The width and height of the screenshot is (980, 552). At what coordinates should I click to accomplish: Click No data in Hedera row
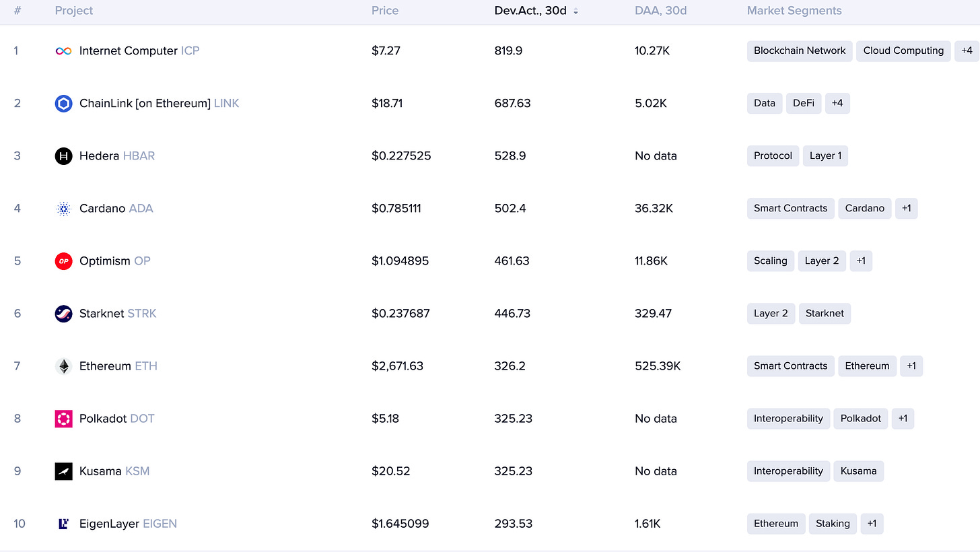[656, 156]
